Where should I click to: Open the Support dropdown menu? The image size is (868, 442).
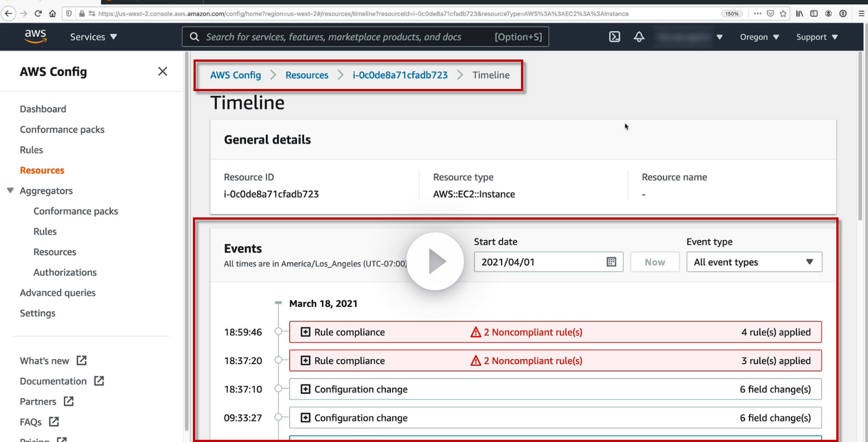tap(817, 37)
